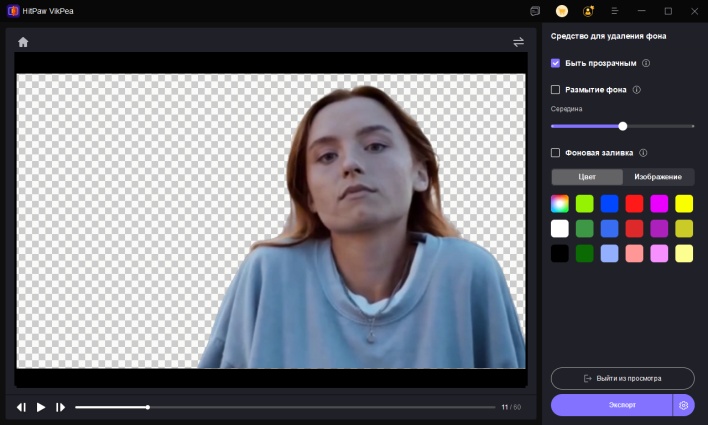The height and width of the screenshot is (425, 708).
Task: Click info icon next to Размытие фона
Action: [637, 90]
